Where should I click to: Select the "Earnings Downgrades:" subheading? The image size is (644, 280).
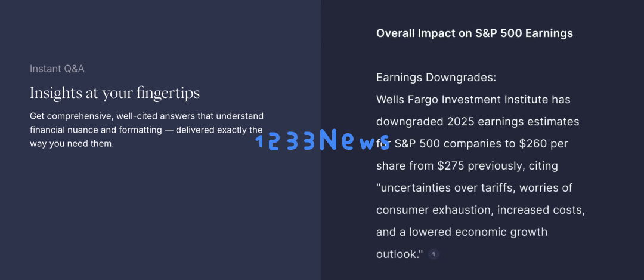pyautogui.click(x=436, y=77)
